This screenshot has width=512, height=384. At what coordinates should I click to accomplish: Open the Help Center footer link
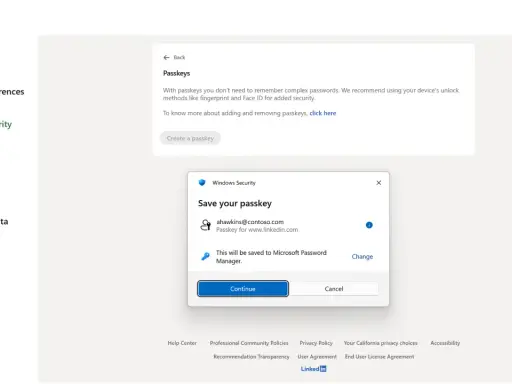click(182, 343)
